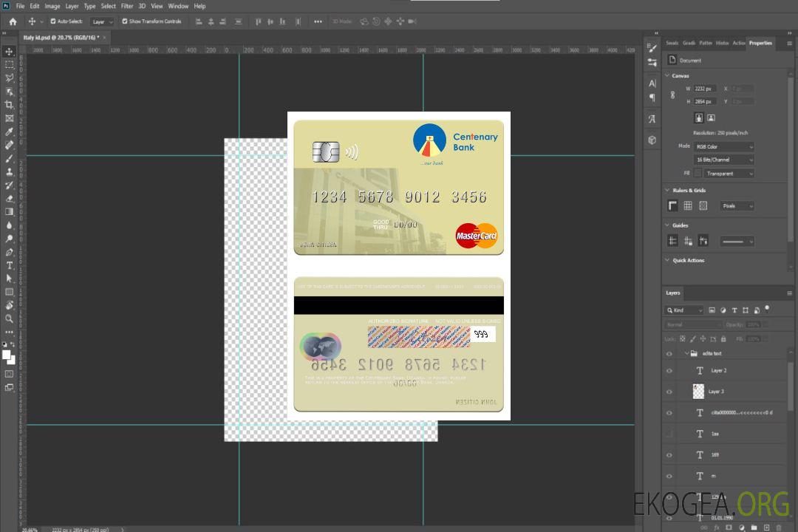Select the Move tool in the toolbar

9,52
